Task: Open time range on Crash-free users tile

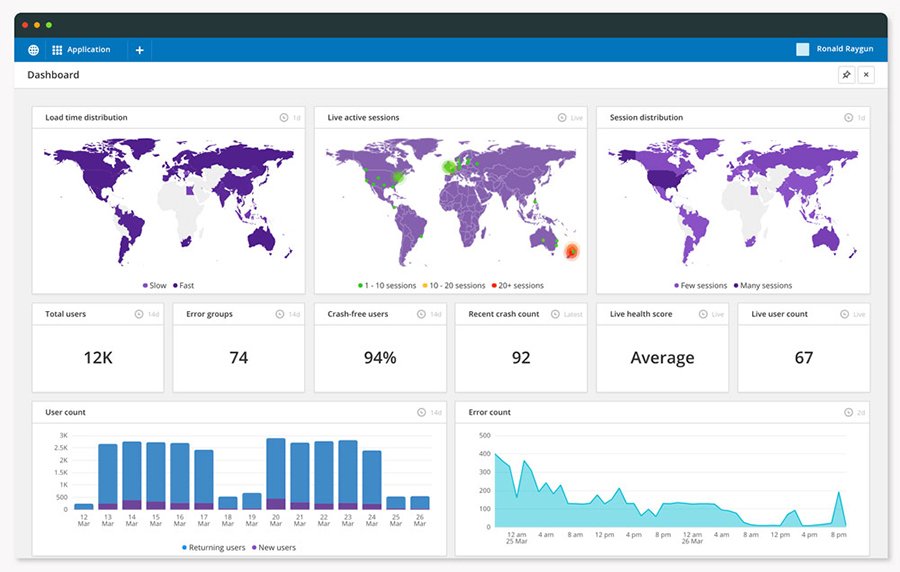Action: [x=422, y=314]
